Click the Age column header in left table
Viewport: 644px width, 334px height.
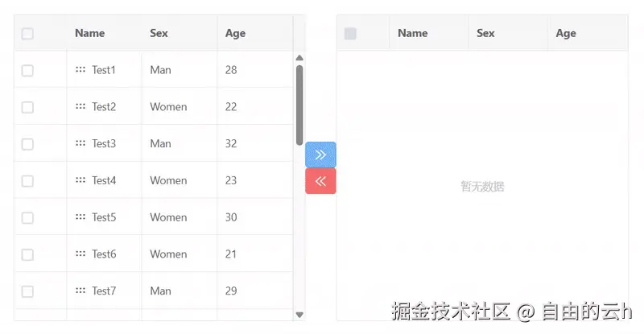click(x=236, y=33)
